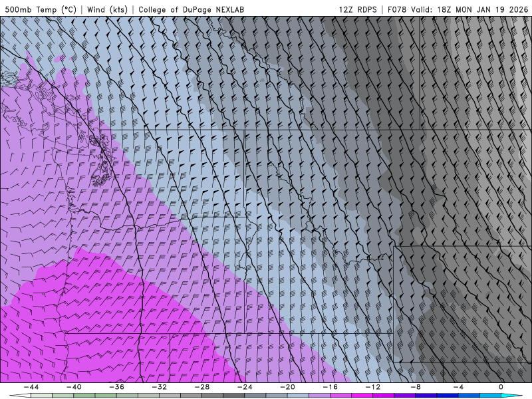
Task: Click the -28 colorbar tick label
Action: tap(202, 387)
